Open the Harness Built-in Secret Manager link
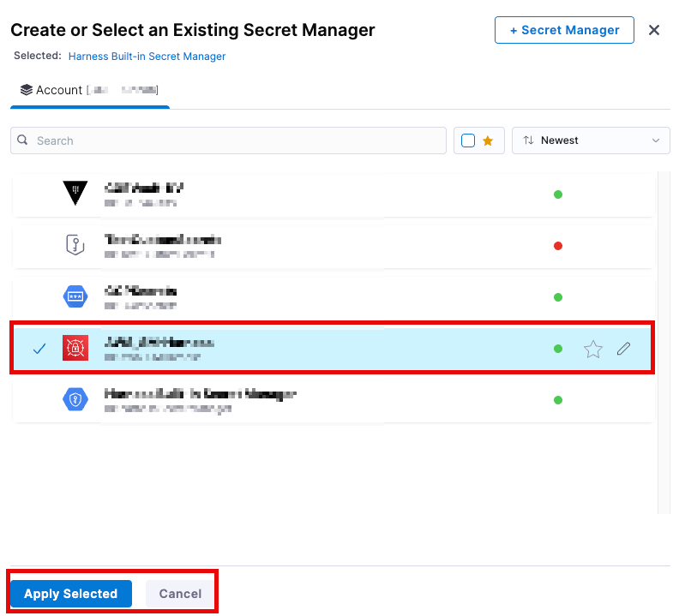The height and width of the screenshot is (616, 679). coord(147,57)
